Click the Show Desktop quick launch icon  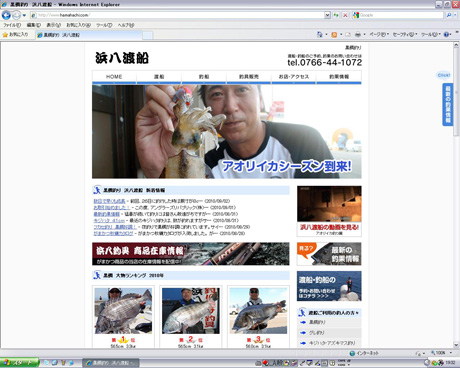click(54, 363)
